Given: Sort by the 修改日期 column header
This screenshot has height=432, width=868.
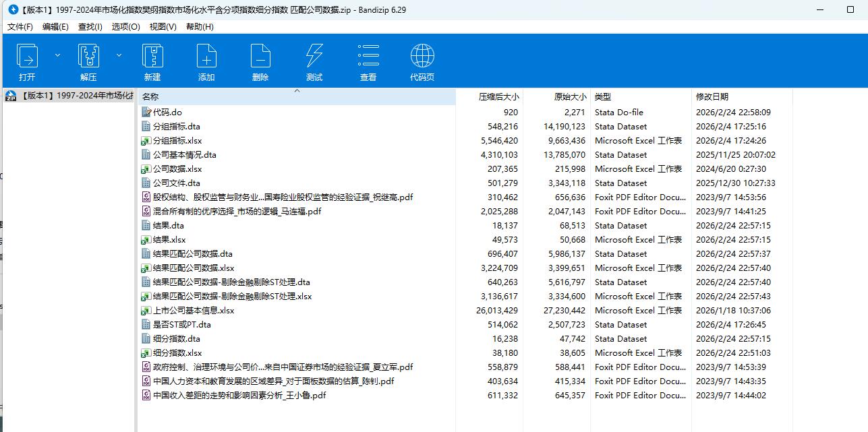Looking at the screenshot, I should click(x=742, y=97).
